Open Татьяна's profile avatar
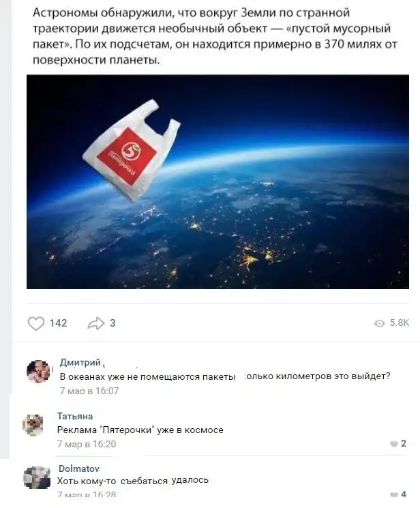This screenshot has height=508, width=420. tap(33, 425)
